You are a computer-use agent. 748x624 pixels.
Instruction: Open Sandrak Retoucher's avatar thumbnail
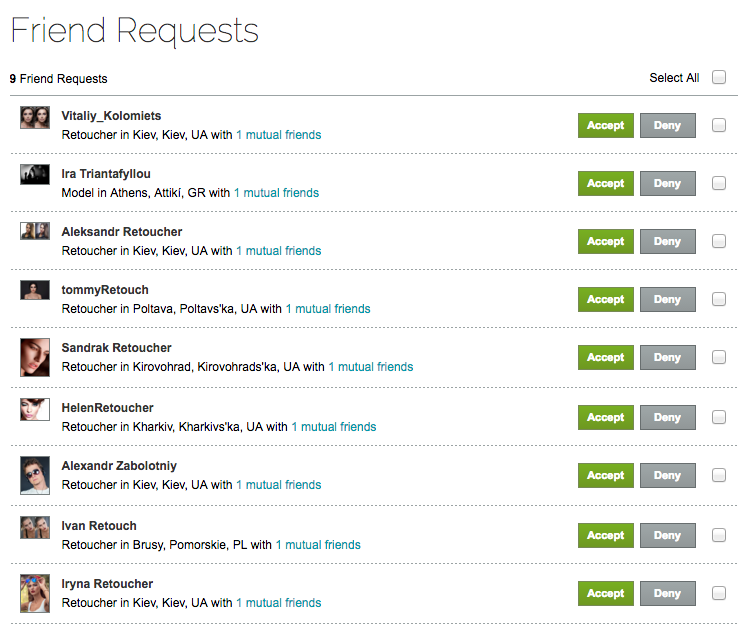click(x=35, y=357)
